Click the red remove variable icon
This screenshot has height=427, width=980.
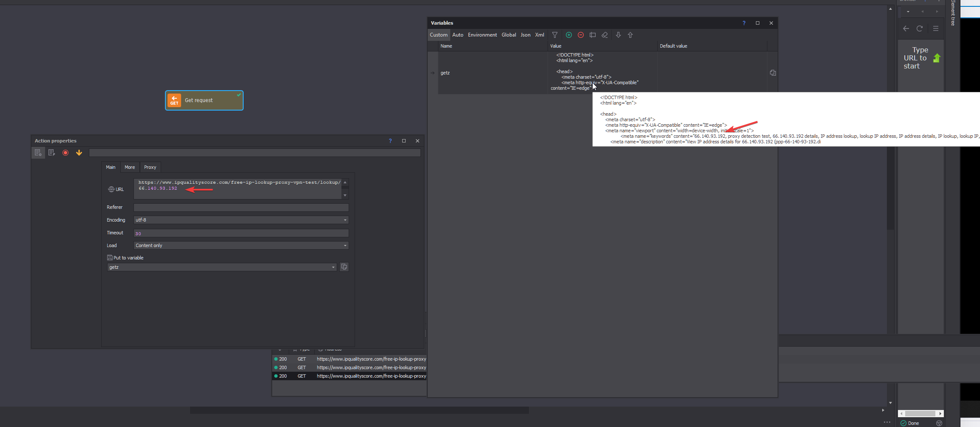(x=581, y=35)
